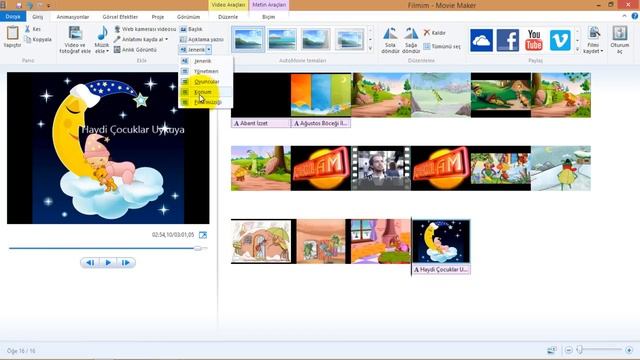Image resolution: width=640 pixels, height=360 pixels.
Task: Select Konum from the dropdown menu
Action: [205, 92]
